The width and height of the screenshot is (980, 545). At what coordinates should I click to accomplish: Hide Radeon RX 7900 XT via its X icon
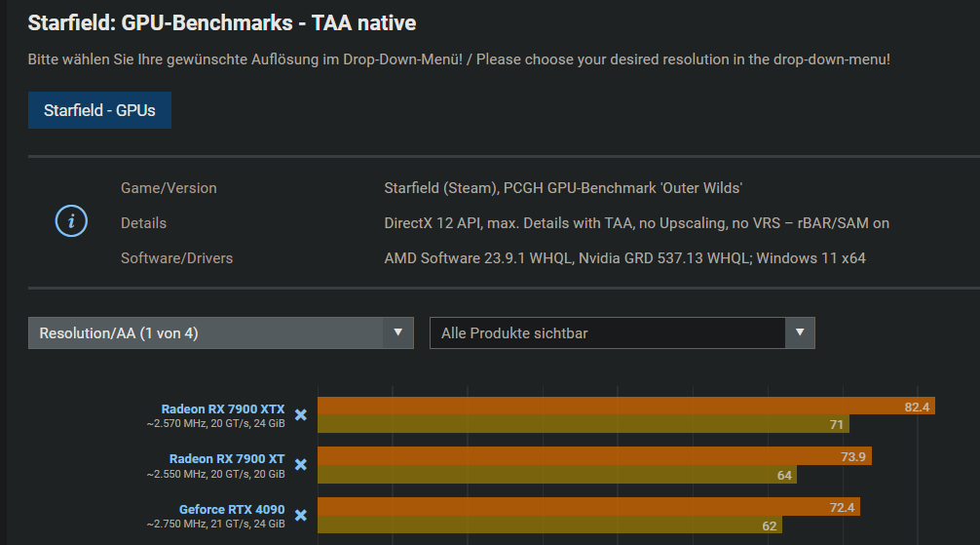tap(301, 465)
